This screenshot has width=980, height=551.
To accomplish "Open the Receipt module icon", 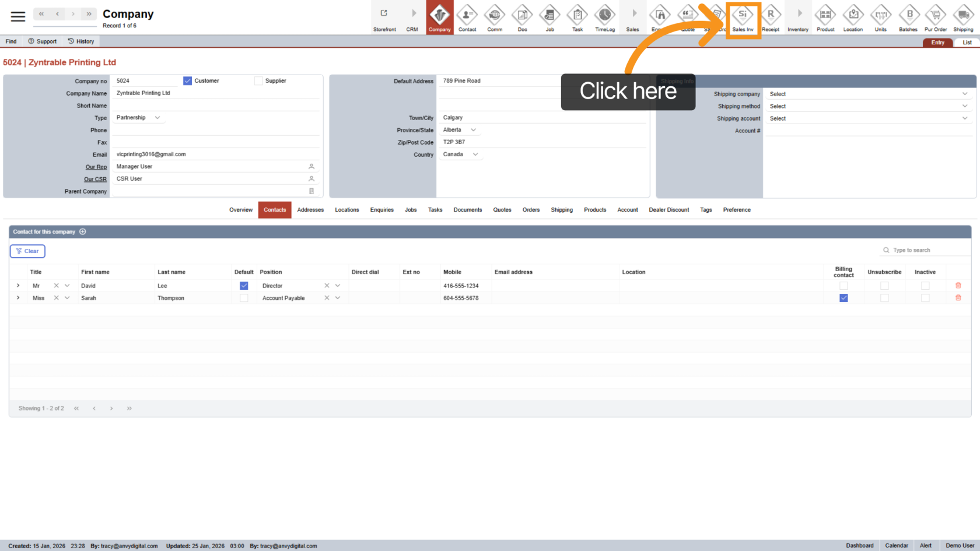I will (770, 18).
